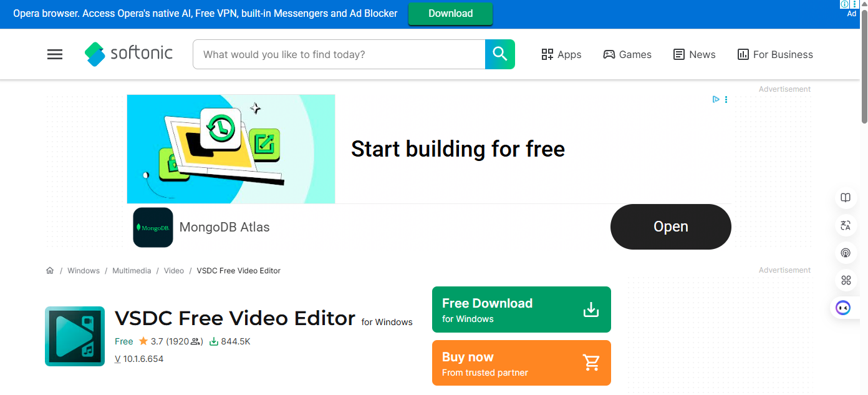Click the orange Buy now button
Screen dimensions: 868x395
pos(521,363)
